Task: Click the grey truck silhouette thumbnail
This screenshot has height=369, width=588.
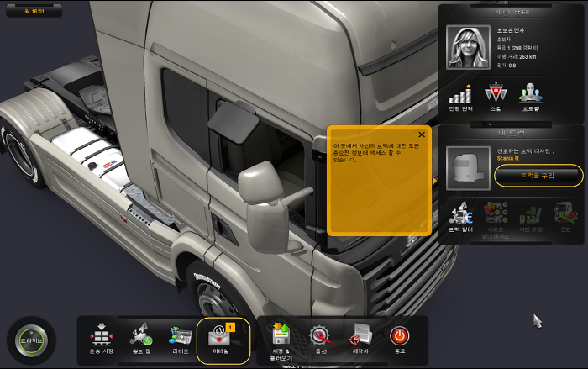Action: pyautogui.click(x=469, y=168)
